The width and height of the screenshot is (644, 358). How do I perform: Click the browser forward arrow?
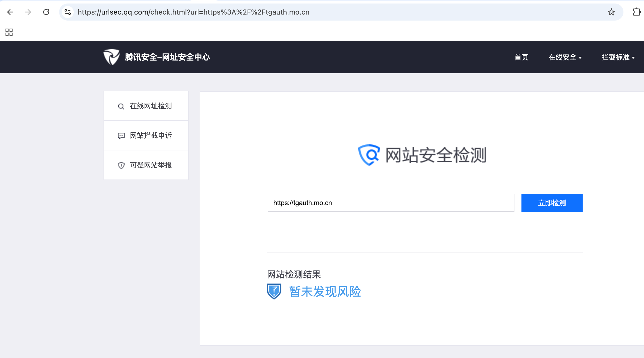tap(28, 12)
